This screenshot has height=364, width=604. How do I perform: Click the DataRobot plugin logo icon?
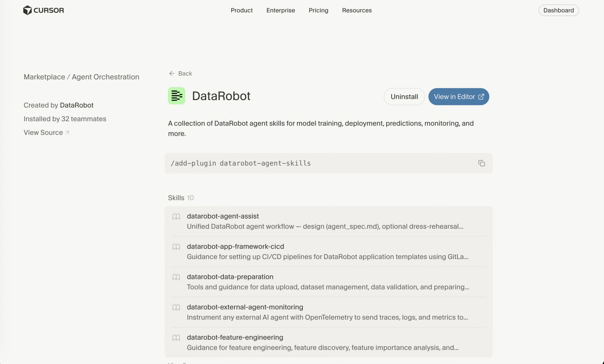[177, 96]
